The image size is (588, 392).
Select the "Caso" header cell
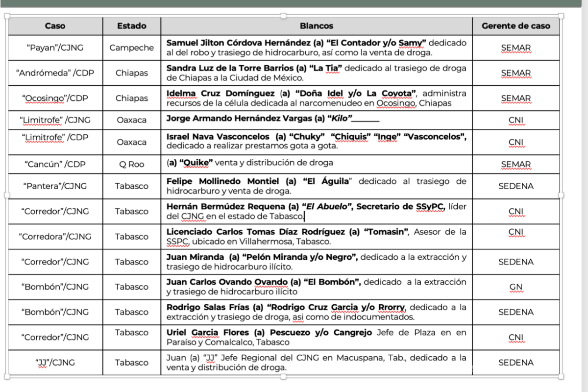pyautogui.click(x=55, y=26)
